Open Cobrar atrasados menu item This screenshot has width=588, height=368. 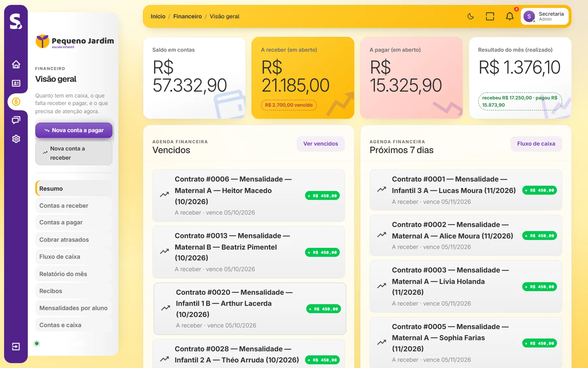click(74, 239)
